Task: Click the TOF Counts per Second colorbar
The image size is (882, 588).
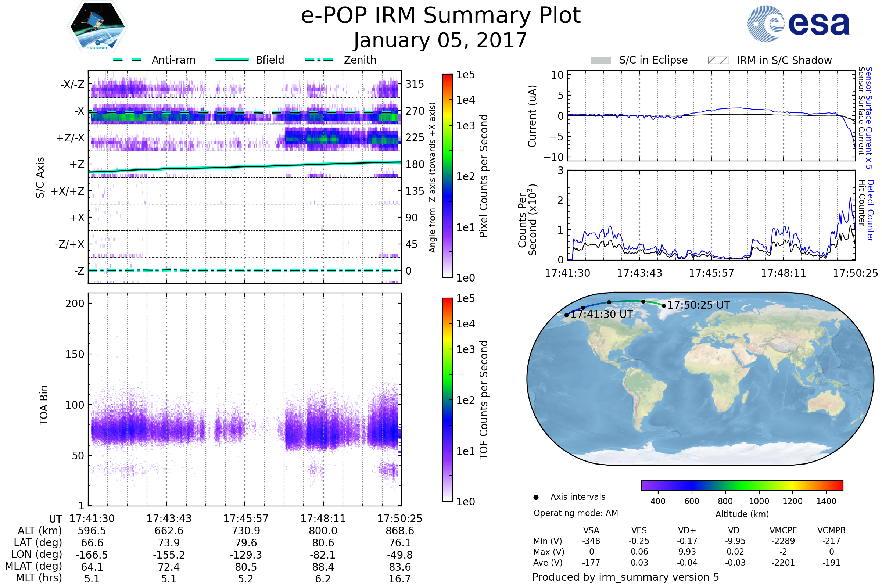Action: click(x=447, y=399)
